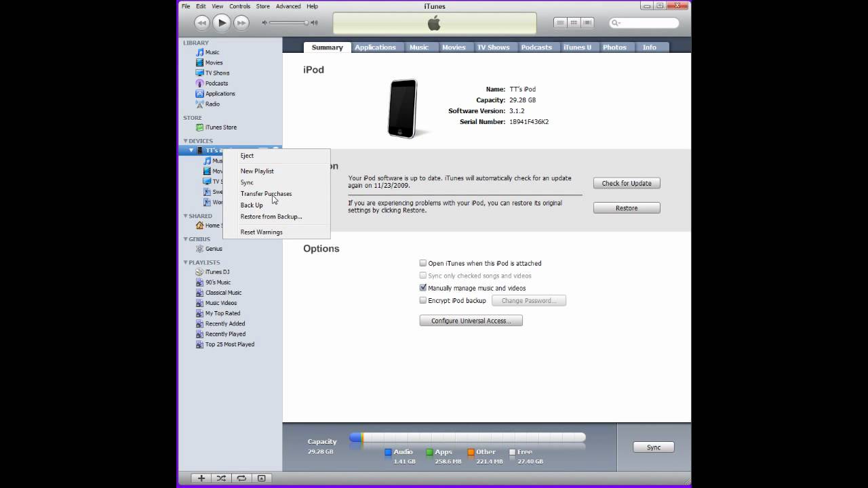
Task: Uncheck Manually manage music and videos
Action: (423, 288)
